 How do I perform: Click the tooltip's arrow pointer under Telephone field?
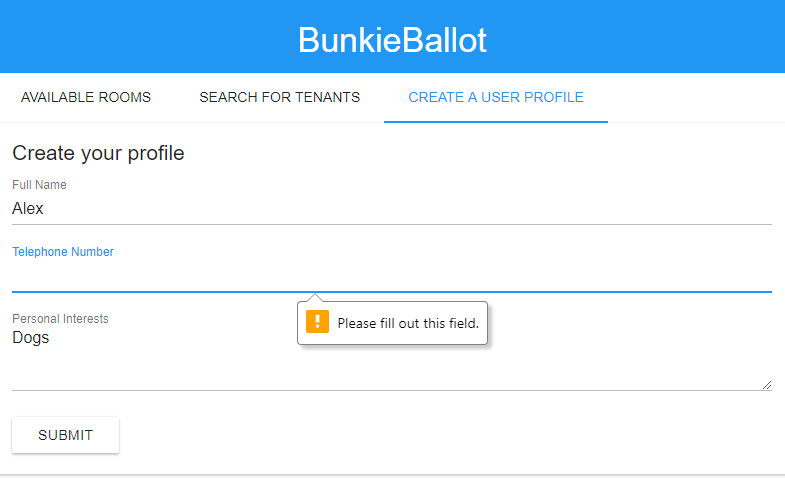point(315,297)
